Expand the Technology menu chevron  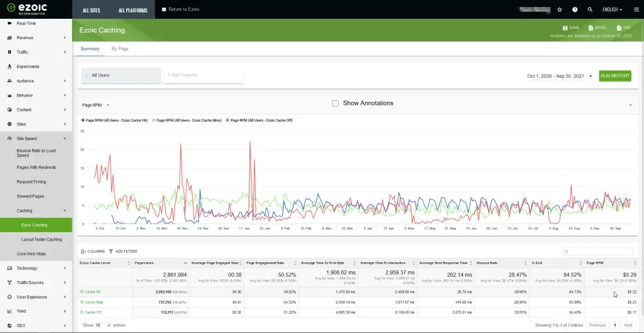pyautogui.click(x=65, y=268)
